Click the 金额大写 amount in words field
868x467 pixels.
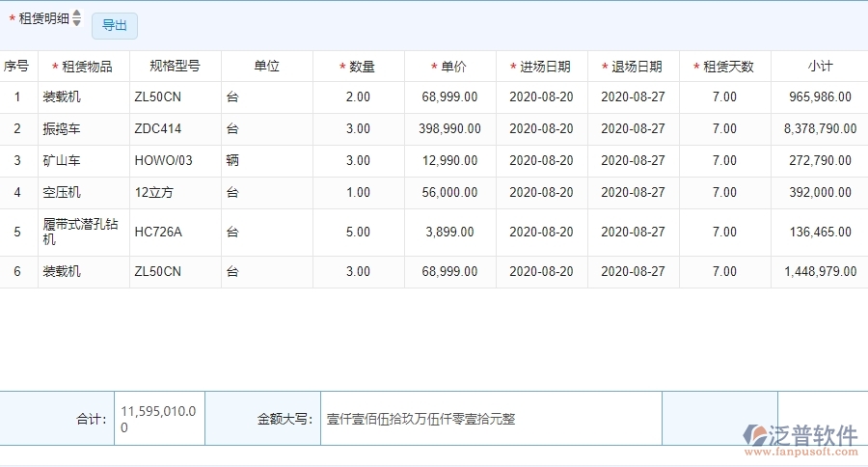coord(490,419)
